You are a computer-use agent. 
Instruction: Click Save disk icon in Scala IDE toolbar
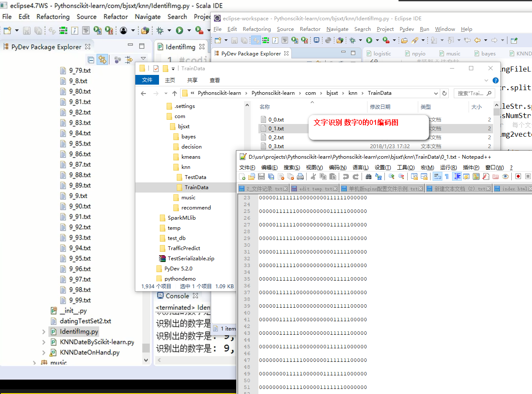click(x=27, y=30)
